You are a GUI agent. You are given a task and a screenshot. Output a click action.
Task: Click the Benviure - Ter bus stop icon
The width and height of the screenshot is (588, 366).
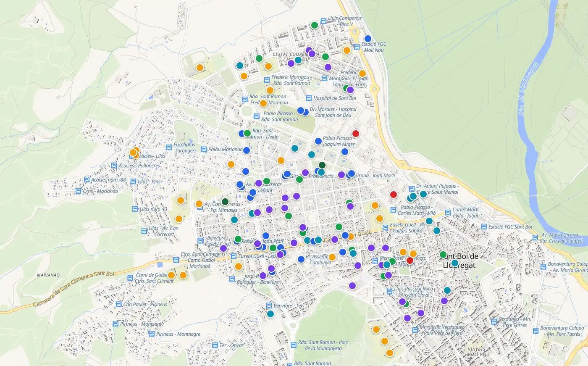click(x=269, y=305)
